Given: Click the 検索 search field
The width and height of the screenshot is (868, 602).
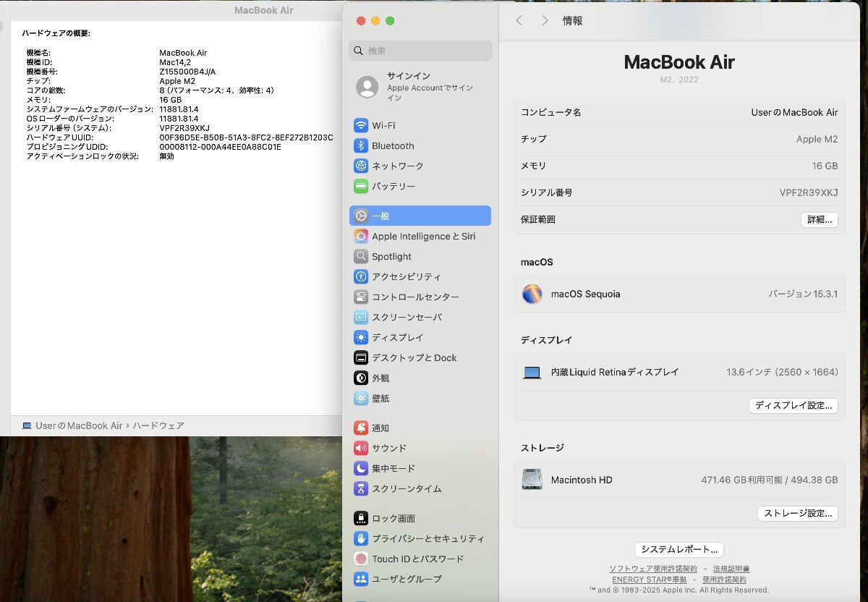Looking at the screenshot, I should 420,51.
